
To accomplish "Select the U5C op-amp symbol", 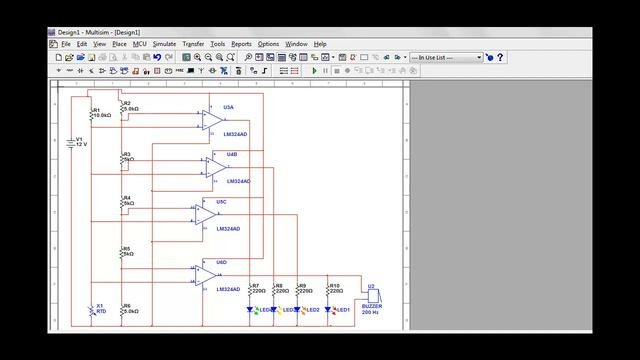I will coord(205,215).
